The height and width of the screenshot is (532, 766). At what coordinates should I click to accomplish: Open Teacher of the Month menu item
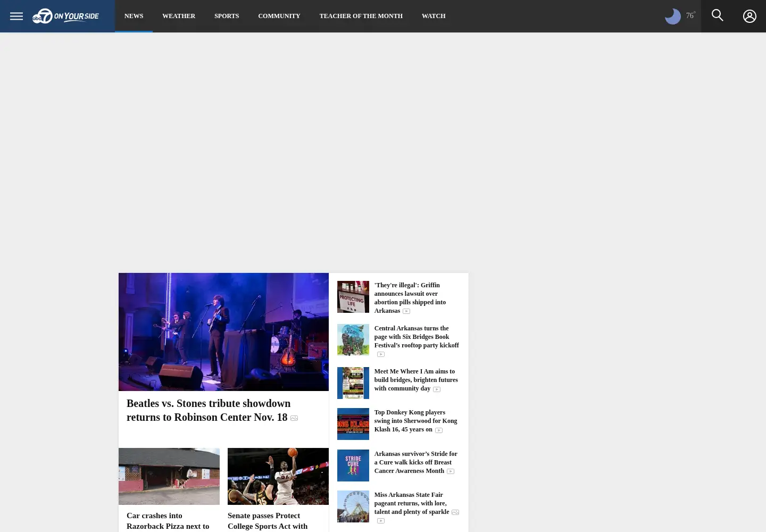point(361,16)
